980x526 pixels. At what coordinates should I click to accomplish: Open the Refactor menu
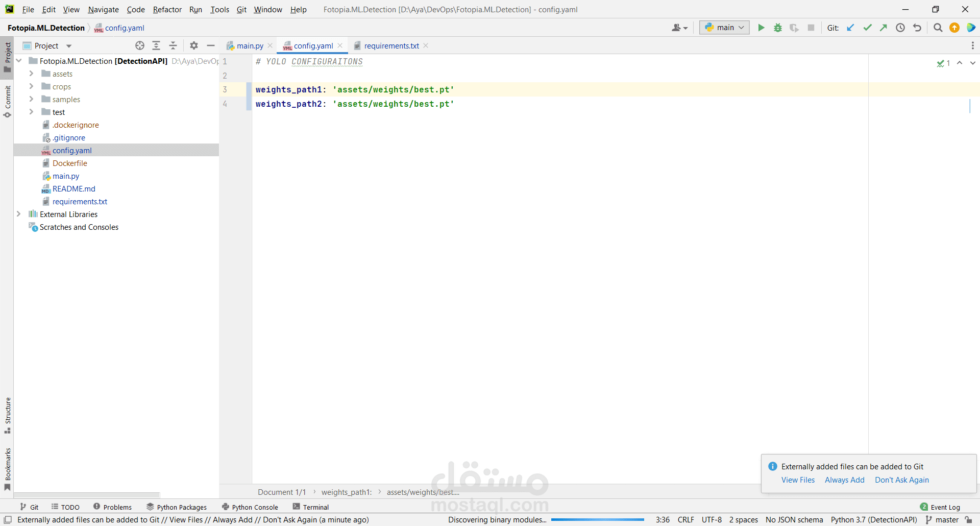[167, 9]
